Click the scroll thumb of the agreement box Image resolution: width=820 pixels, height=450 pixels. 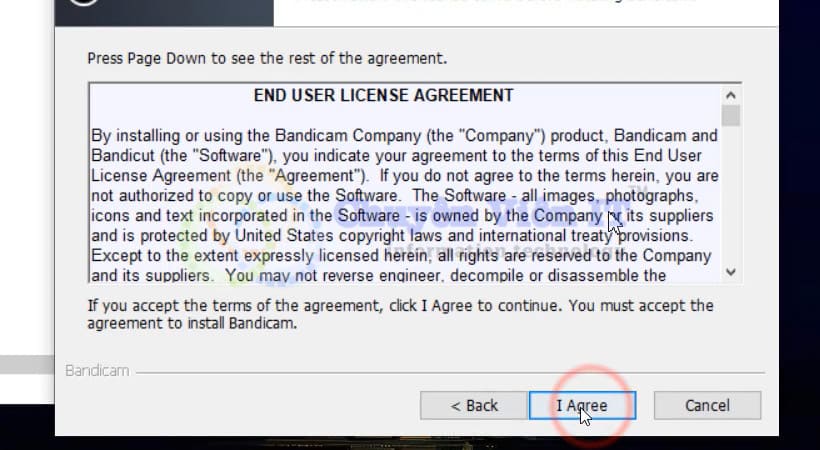[x=731, y=116]
